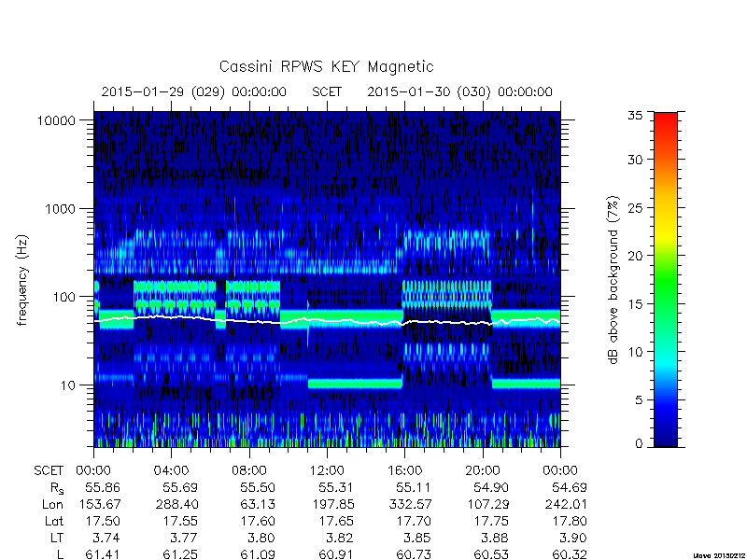Click the LT value 3.85
This screenshot has width=747, height=560.
pyautogui.click(x=416, y=538)
